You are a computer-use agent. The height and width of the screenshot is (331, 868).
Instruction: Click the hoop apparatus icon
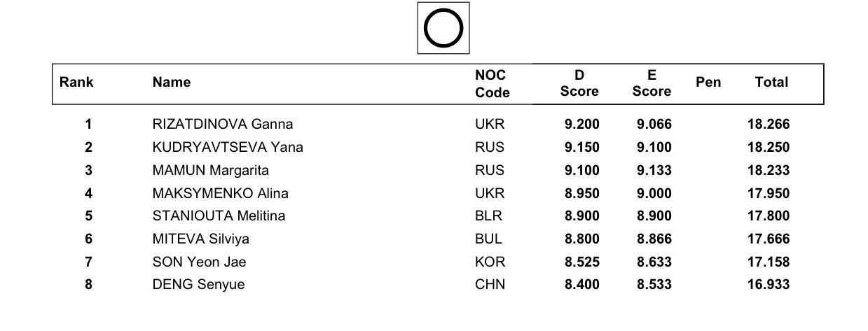(x=443, y=28)
